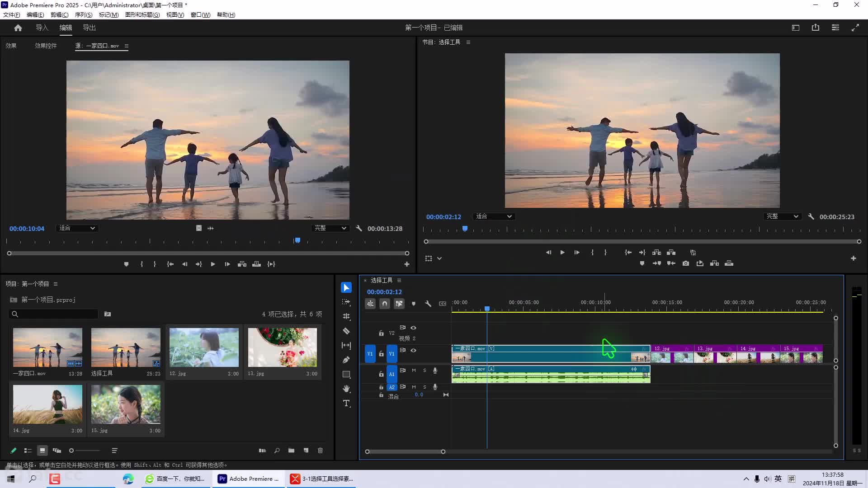The height and width of the screenshot is (488, 868).
Task: Open the 窗口(W) menu
Action: point(200,14)
